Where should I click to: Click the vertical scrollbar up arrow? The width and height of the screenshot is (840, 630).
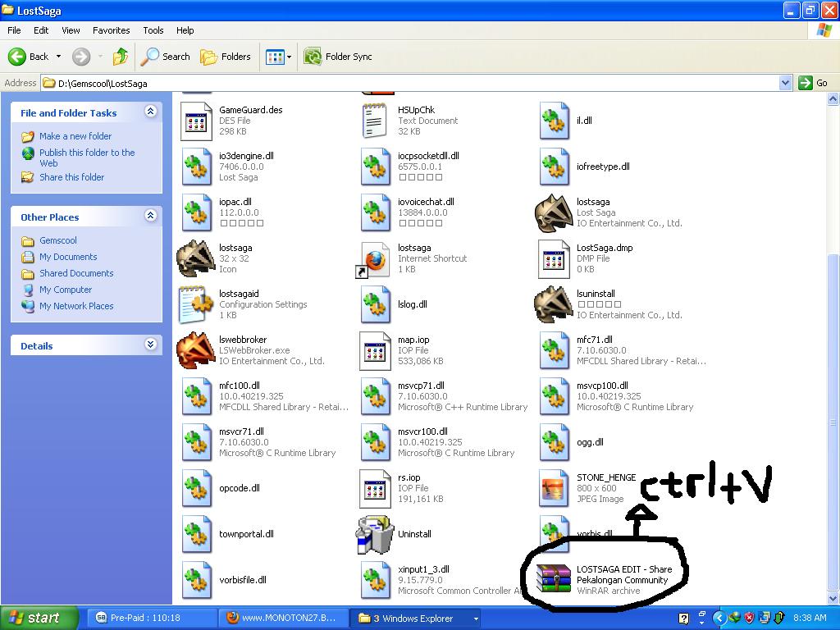833,98
